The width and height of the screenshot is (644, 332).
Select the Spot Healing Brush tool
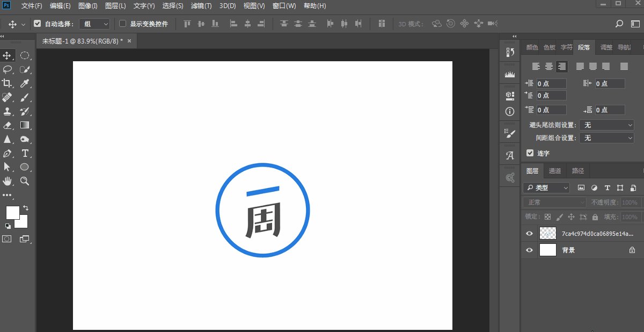[8, 97]
